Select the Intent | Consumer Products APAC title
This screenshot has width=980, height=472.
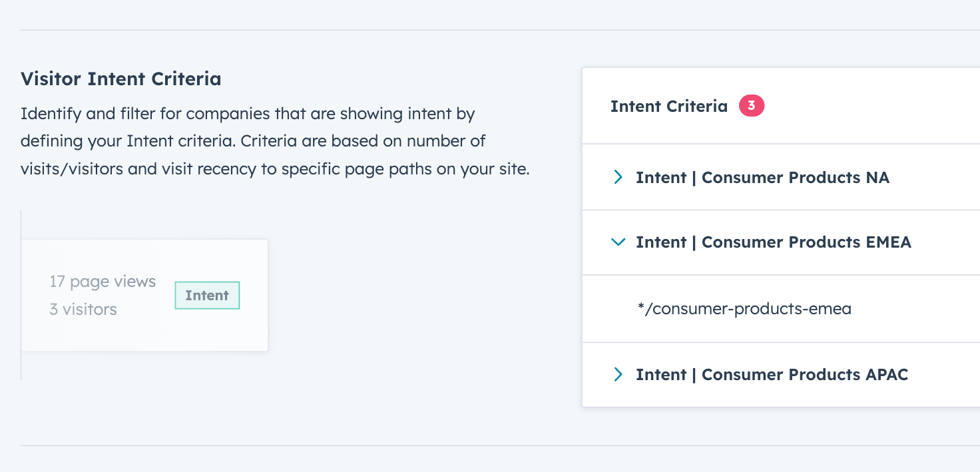772,374
